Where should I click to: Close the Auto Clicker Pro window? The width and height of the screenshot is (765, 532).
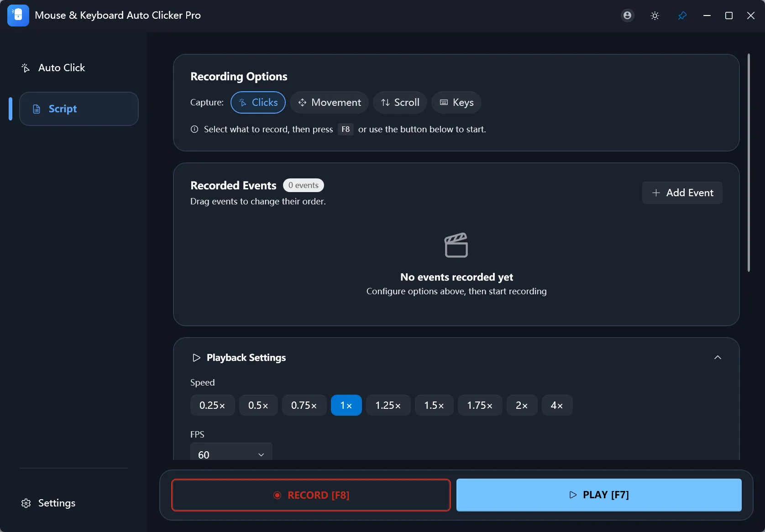coord(751,16)
